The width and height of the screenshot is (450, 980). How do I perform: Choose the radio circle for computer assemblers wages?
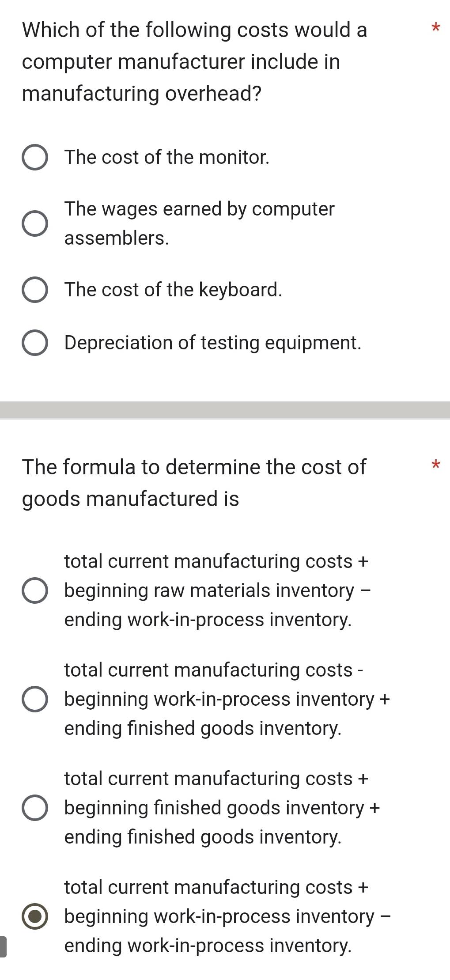35,223
